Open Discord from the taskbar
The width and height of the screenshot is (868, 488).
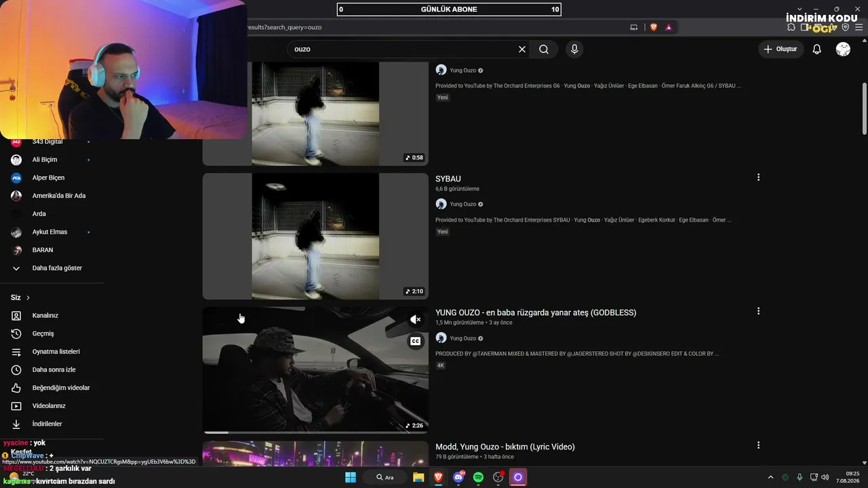pos(458,477)
